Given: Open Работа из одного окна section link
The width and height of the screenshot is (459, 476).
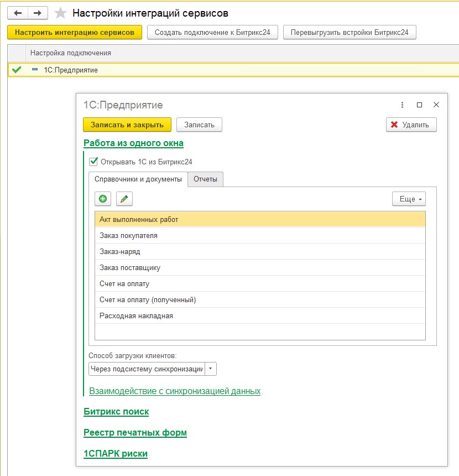Looking at the screenshot, I should [133, 143].
